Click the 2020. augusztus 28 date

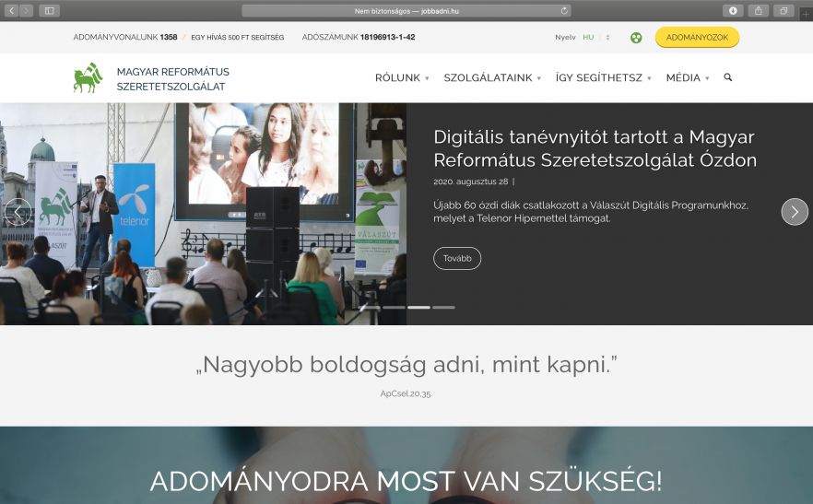click(471, 182)
